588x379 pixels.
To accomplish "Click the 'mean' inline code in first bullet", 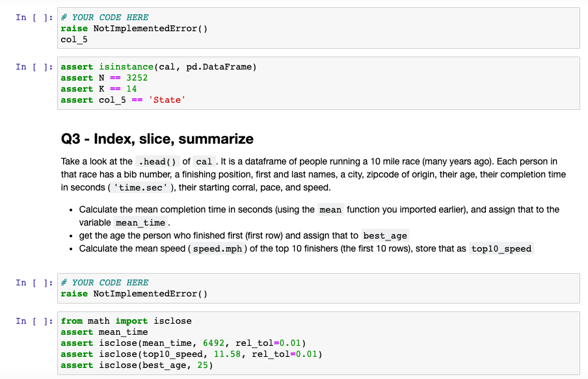I will [x=330, y=209].
